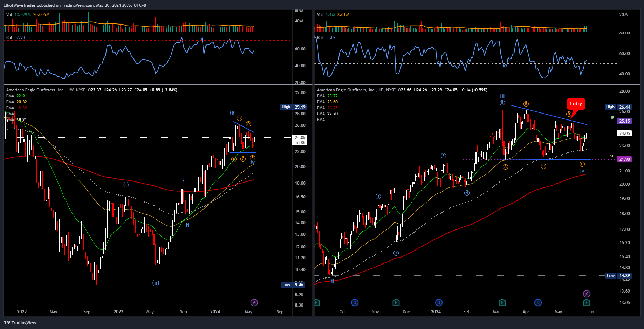The width and height of the screenshot is (644, 329).
Task: Click daily RSI 53.02 legend
Action: point(326,37)
